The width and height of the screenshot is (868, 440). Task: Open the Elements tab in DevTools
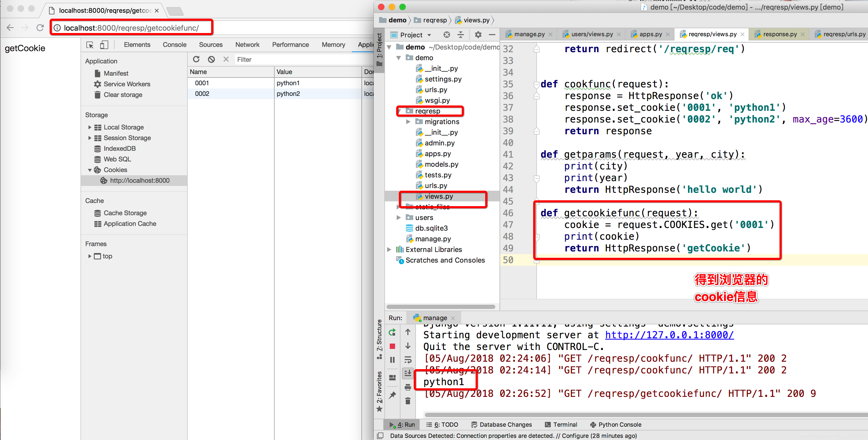click(x=137, y=45)
